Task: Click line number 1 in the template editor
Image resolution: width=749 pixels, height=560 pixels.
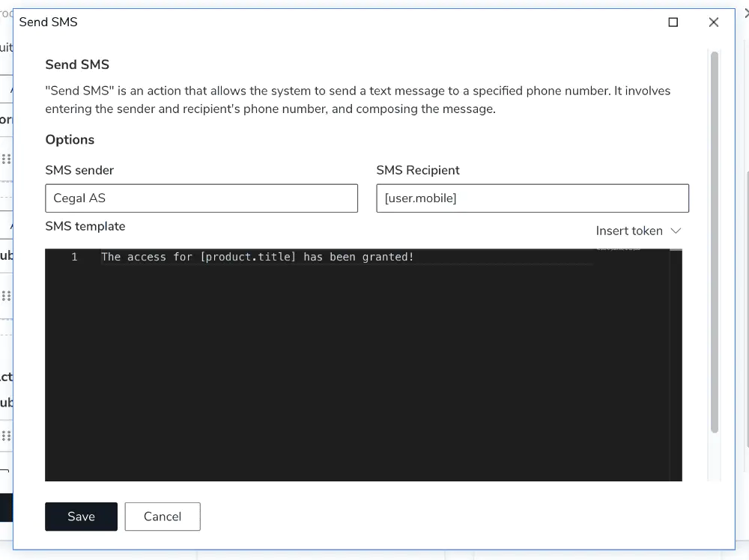Action: point(74,257)
